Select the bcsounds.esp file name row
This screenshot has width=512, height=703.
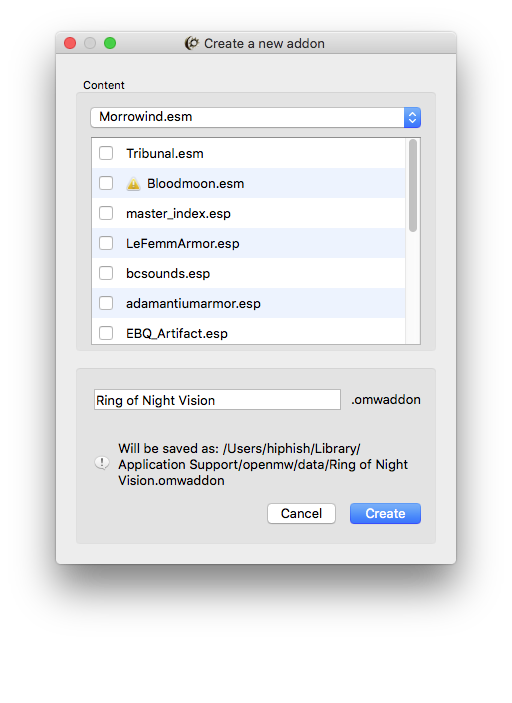pos(249,273)
